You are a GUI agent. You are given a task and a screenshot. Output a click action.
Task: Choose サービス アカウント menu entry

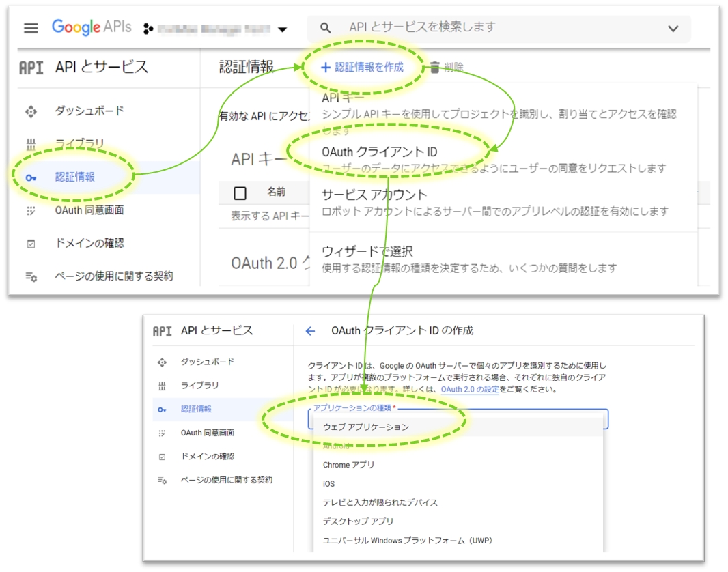point(374,195)
